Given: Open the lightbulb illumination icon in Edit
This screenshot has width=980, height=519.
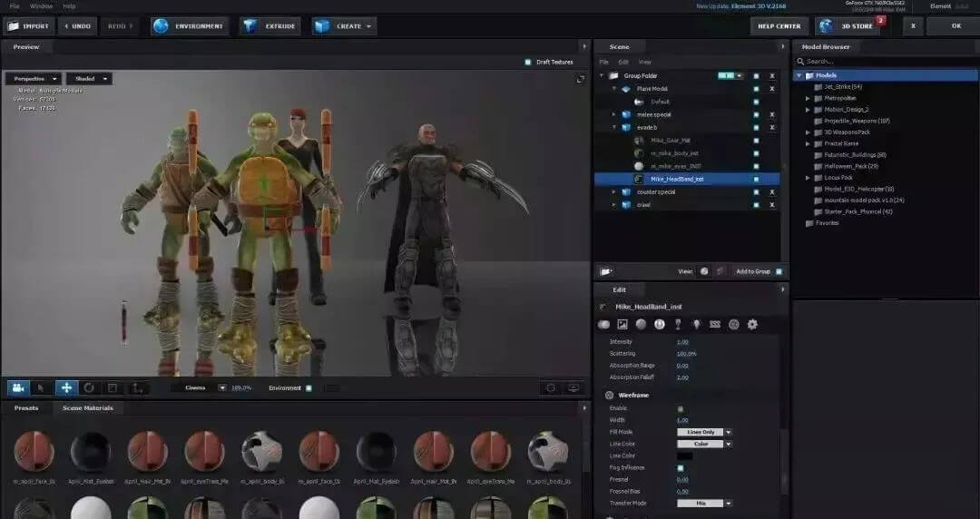Looking at the screenshot, I should [x=696, y=325].
